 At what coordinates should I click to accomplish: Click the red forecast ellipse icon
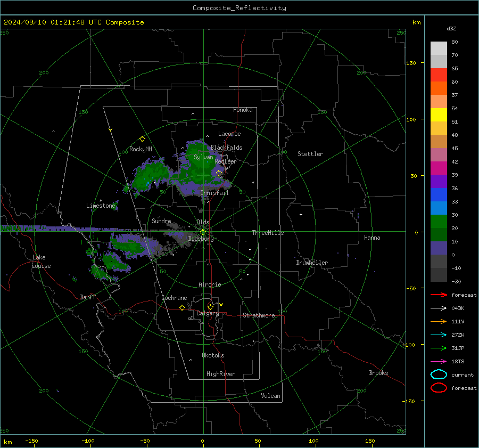tap(439, 388)
